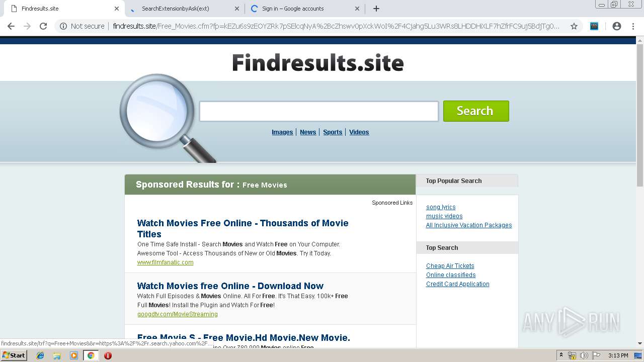This screenshot has width=644, height=362.
Task: Focus the Findresults search input box
Action: click(319, 111)
